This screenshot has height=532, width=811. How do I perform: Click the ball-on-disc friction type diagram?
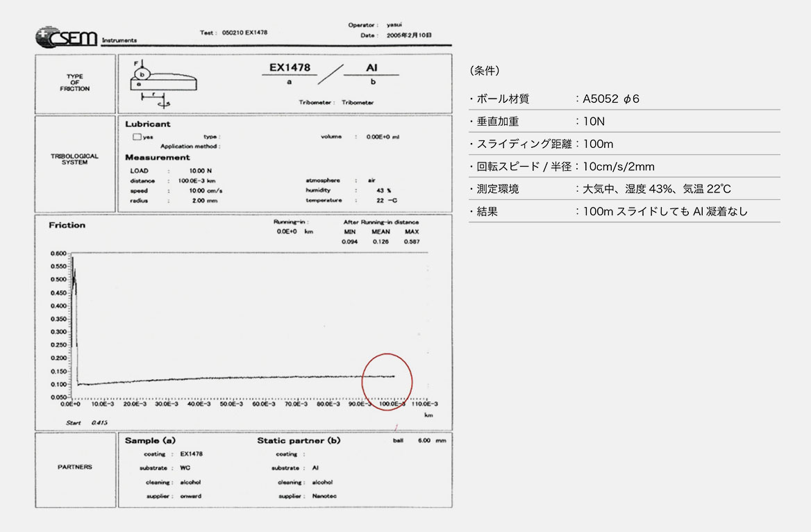[x=164, y=83]
